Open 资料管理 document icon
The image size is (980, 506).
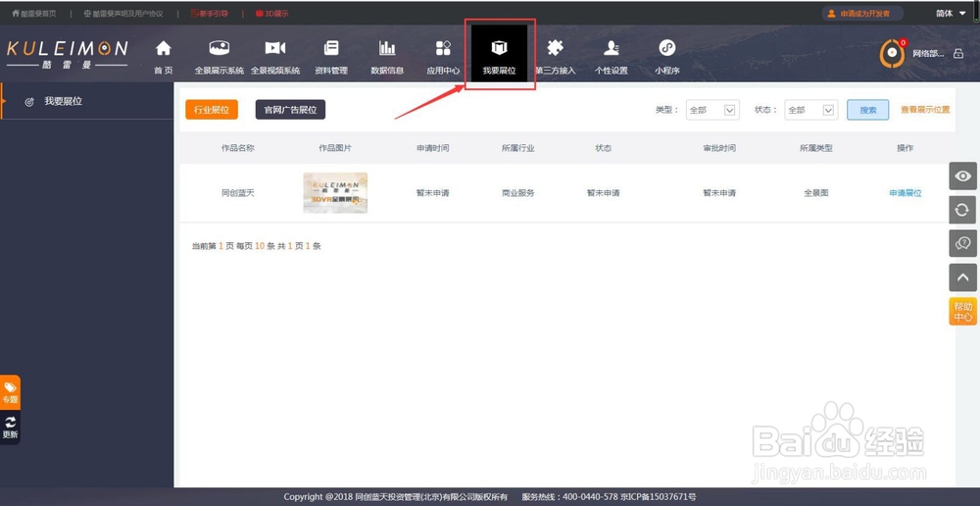pos(330,48)
